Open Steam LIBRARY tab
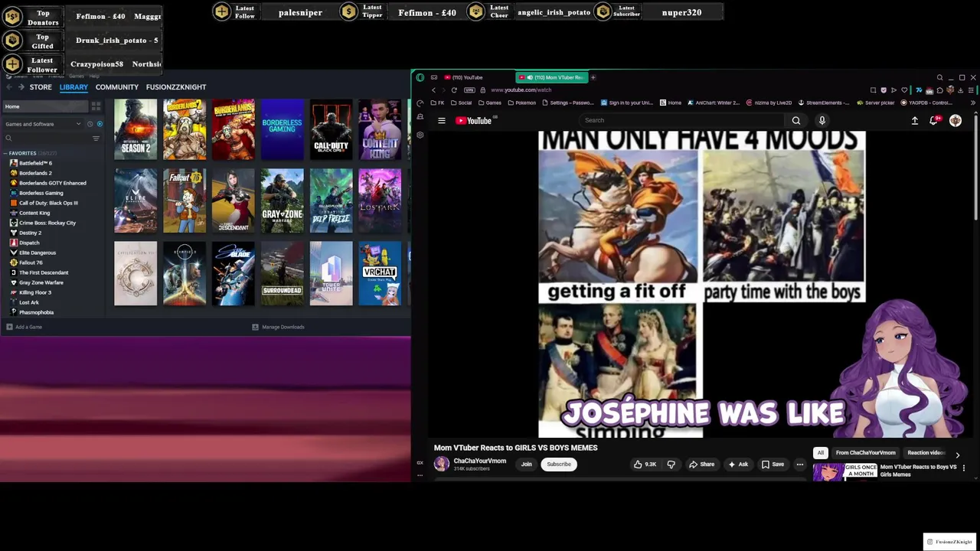 tap(73, 87)
